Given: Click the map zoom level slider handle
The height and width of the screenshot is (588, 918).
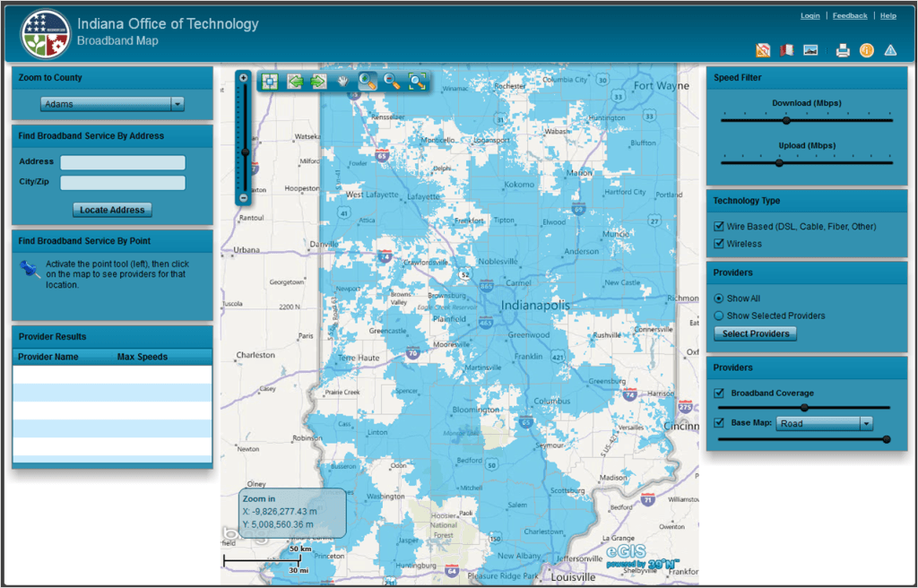Looking at the screenshot, I should coord(246,152).
